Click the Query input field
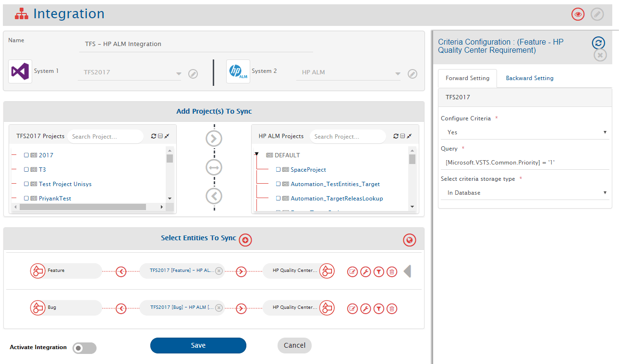 point(525,163)
